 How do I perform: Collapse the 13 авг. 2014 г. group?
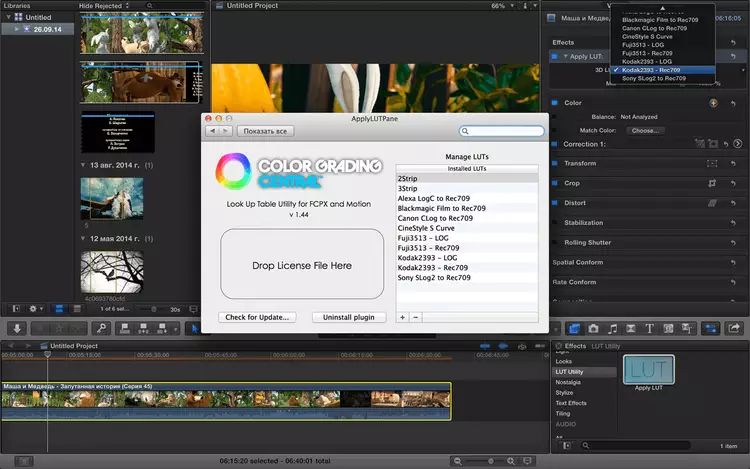click(83, 165)
